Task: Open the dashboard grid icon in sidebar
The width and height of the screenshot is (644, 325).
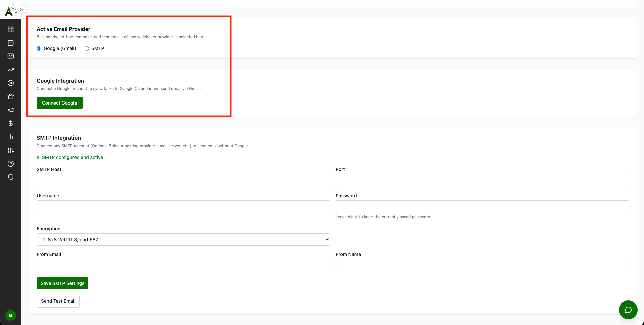Action: [x=11, y=29]
